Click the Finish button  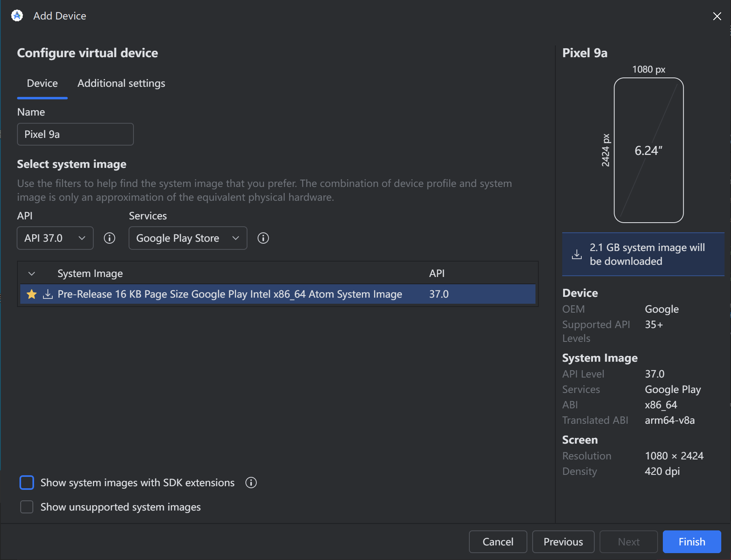[692, 542]
